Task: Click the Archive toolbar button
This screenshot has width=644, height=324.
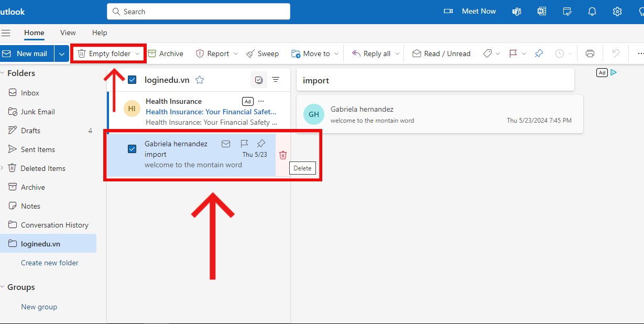Action: 166,53
